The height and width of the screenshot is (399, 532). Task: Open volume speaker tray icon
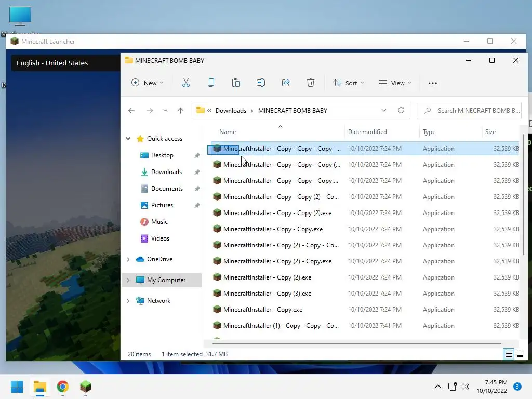point(465,387)
